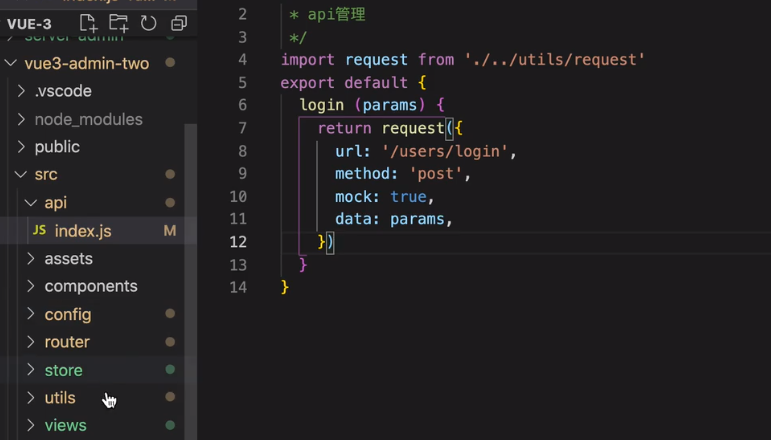Click the 'login' method name on line 6

pos(322,105)
